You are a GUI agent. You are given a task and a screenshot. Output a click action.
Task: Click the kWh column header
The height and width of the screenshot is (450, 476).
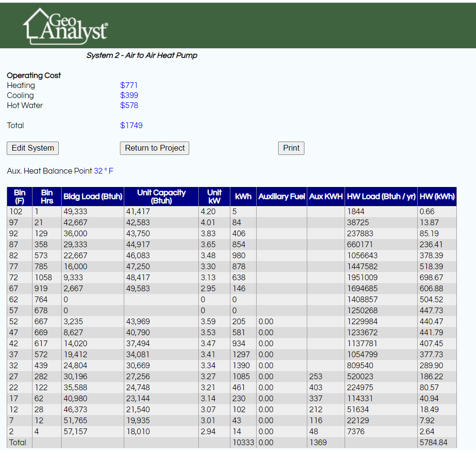tap(243, 197)
